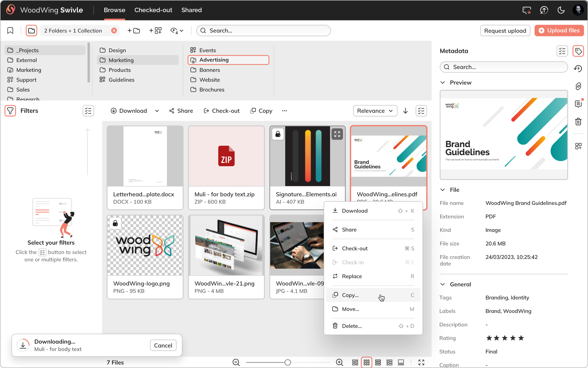The width and height of the screenshot is (588, 368).
Task: Click the add new folder icon
Action: point(134,30)
